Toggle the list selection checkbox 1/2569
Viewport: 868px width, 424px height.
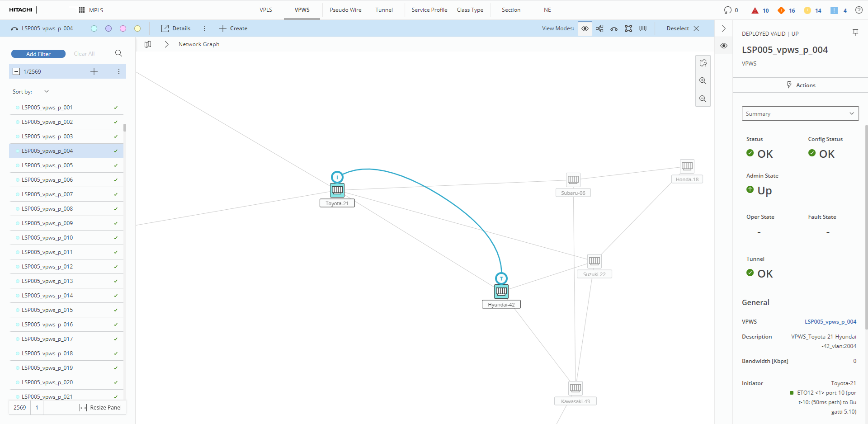16,71
